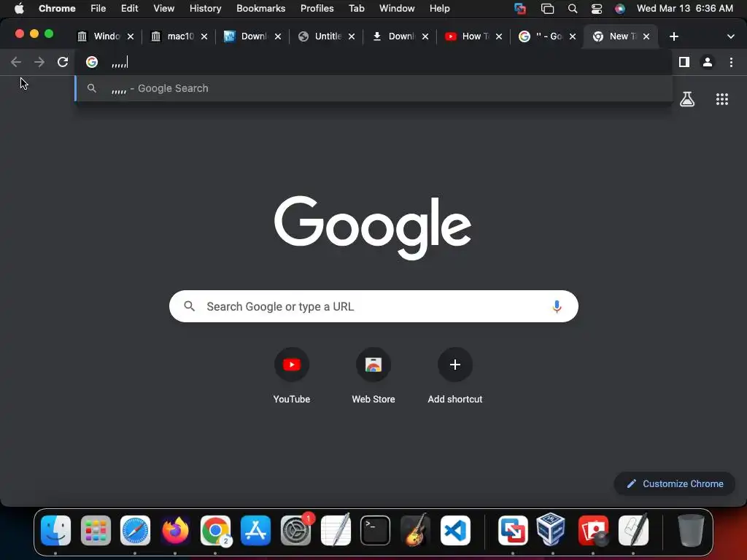The height and width of the screenshot is (560, 747).
Task: Click the Customize Chrome button
Action: tap(675, 484)
